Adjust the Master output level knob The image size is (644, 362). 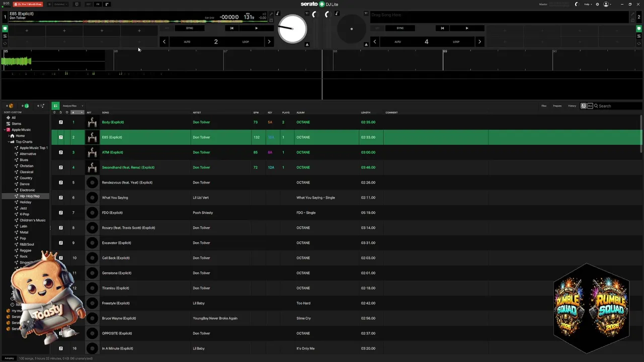tap(577, 4)
